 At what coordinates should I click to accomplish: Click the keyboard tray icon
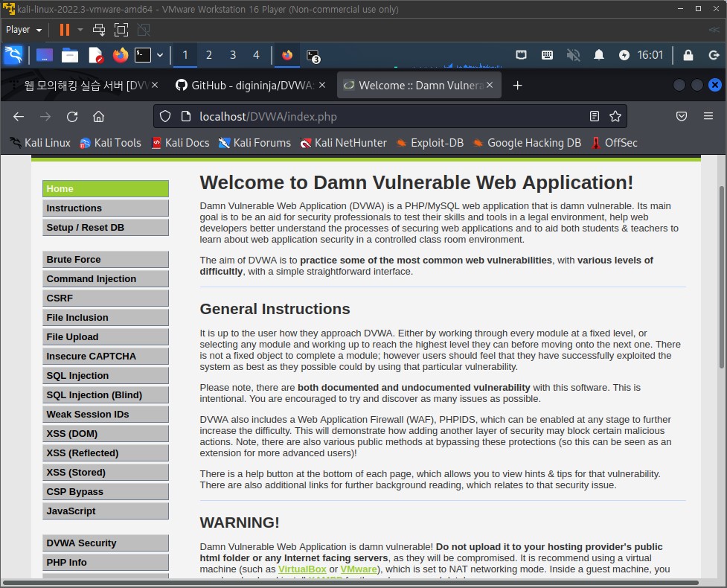point(547,55)
